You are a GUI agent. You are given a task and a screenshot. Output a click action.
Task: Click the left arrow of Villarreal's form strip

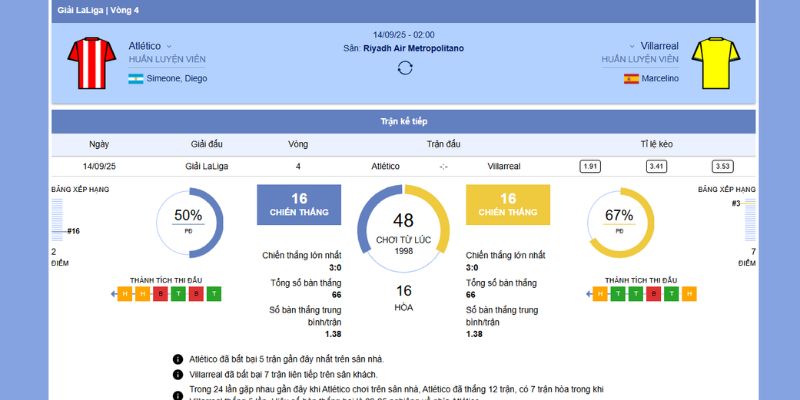click(x=588, y=294)
